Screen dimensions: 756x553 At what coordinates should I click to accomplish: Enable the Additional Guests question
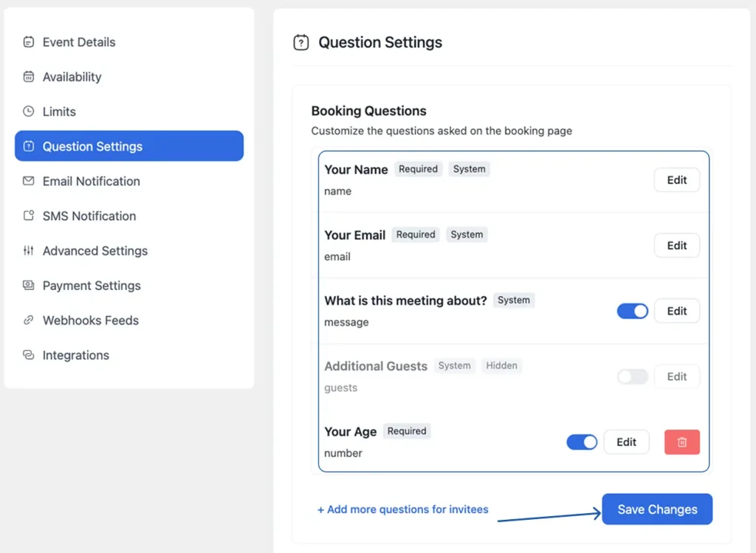coord(632,377)
